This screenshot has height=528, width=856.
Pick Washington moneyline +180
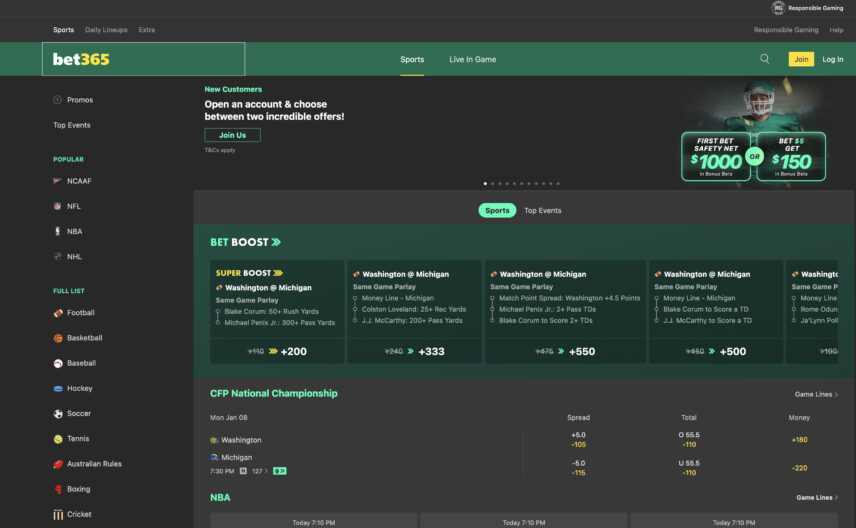pos(799,440)
